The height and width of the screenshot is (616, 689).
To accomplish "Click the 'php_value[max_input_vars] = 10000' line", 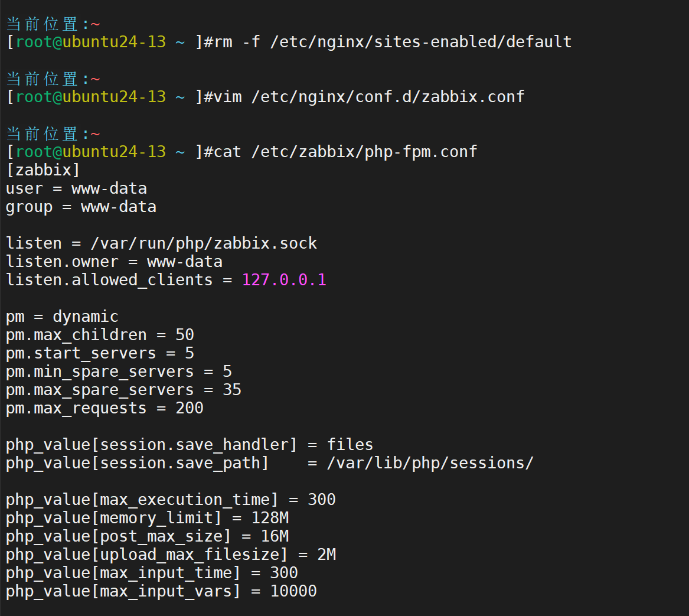I will point(162,591).
